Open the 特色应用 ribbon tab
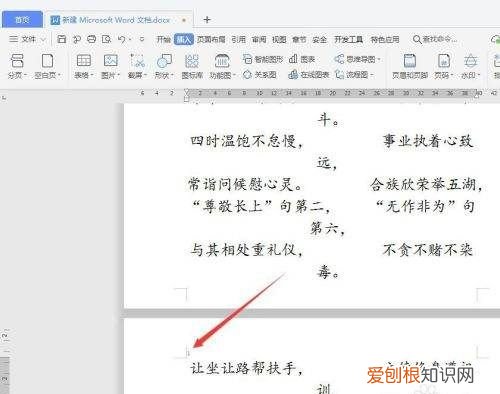The height and width of the screenshot is (394, 500). tap(385, 40)
